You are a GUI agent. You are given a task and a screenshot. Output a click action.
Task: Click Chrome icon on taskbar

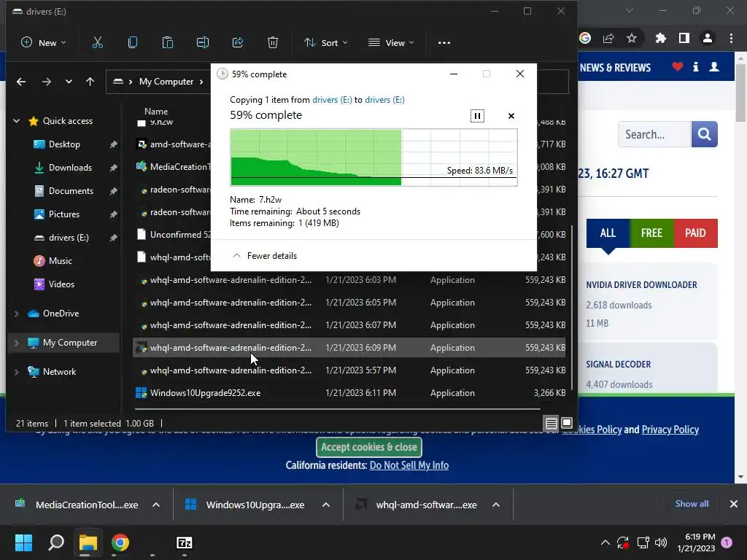click(120, 542)
